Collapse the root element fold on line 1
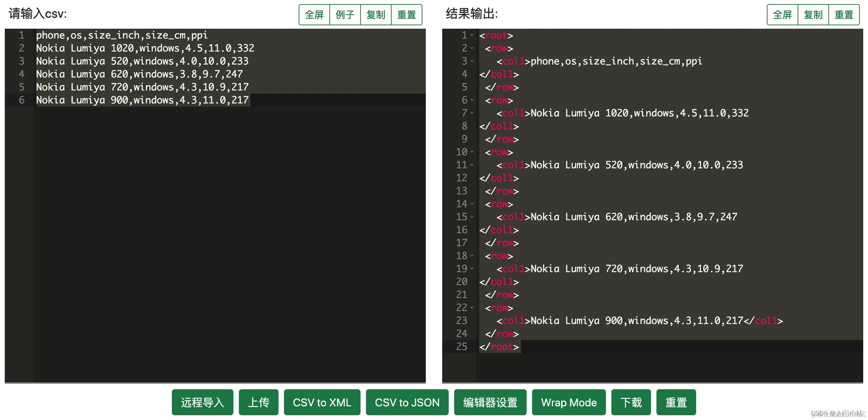Image resolution: width=868 pixels, height=420 pixels. pos(472,35)
